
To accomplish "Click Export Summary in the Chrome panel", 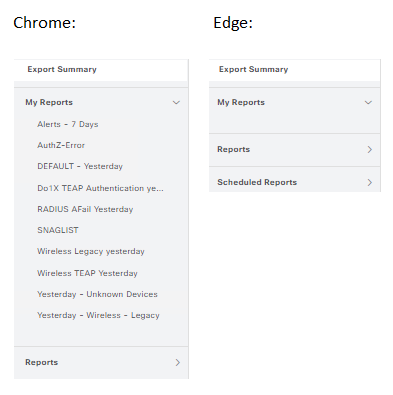I will tap(62, 69).
